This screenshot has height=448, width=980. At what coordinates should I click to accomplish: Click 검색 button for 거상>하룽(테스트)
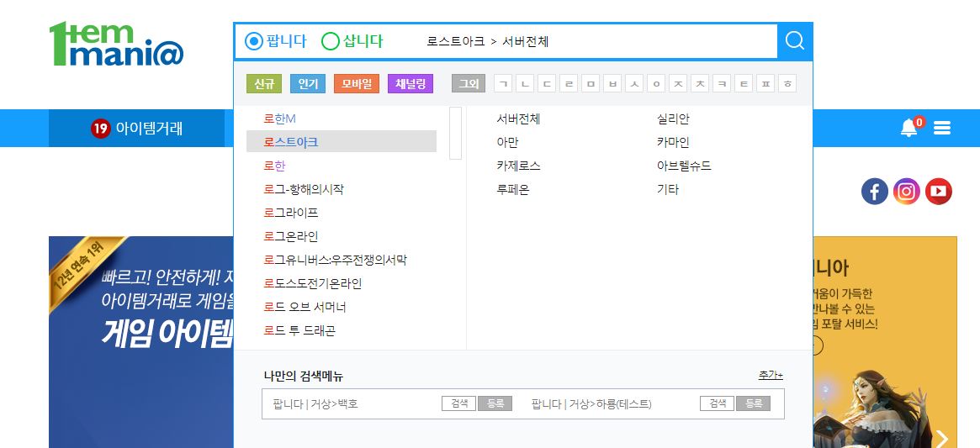click(x=717, y=403)
